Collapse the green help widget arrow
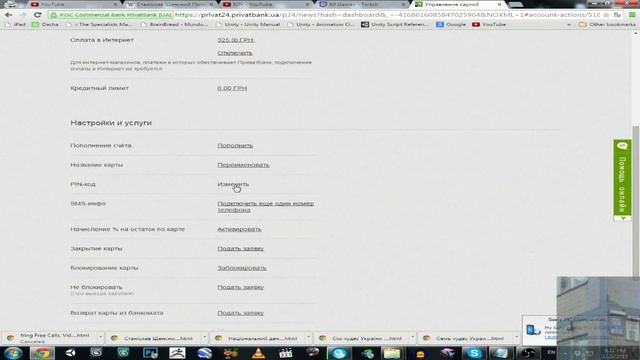This screenshot has width=640, height=360. coord(622,218)
